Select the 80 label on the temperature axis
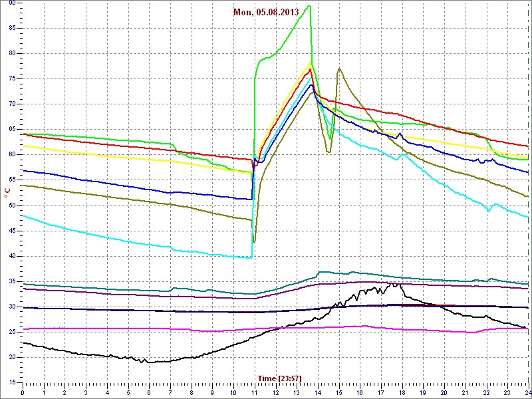The width and height of the screenshot is (532, 399). 11,54
